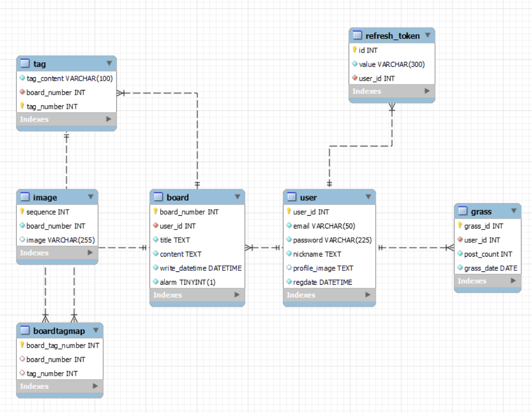Collapse the tag table with header arrow
532x413 pixels.
(x=109, y=63)
